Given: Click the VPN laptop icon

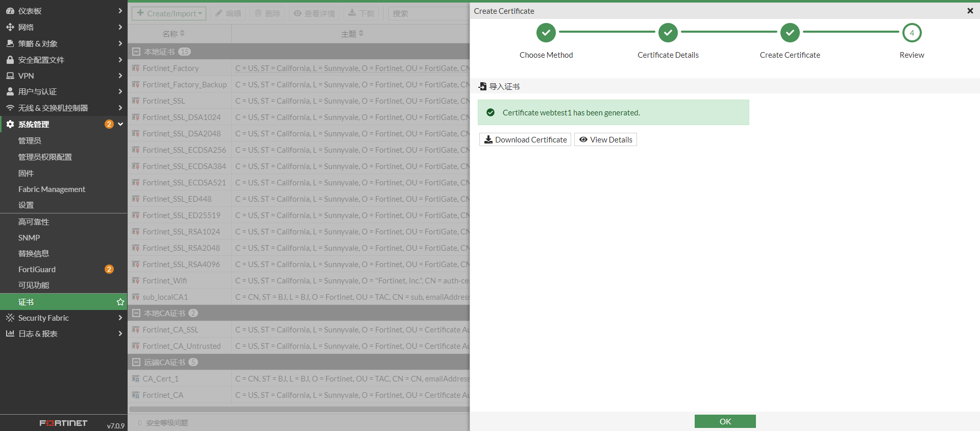Looking at the screenshot, I should tap(10, 76).
